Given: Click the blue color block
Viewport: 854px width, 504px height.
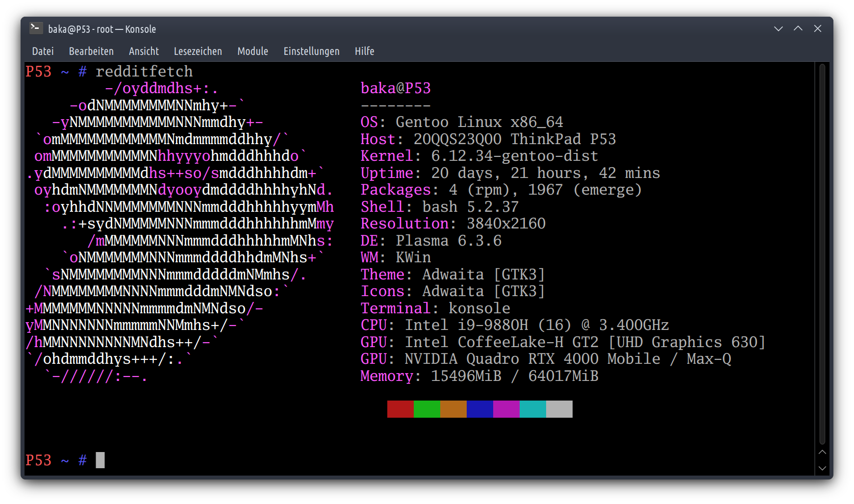Looking at the screenshot, I should 479,409.
